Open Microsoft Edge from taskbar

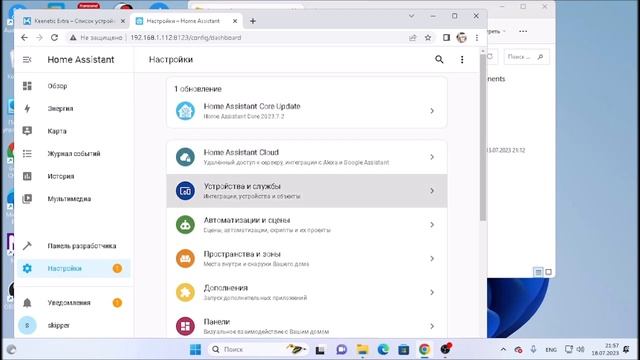coord(383,349)
